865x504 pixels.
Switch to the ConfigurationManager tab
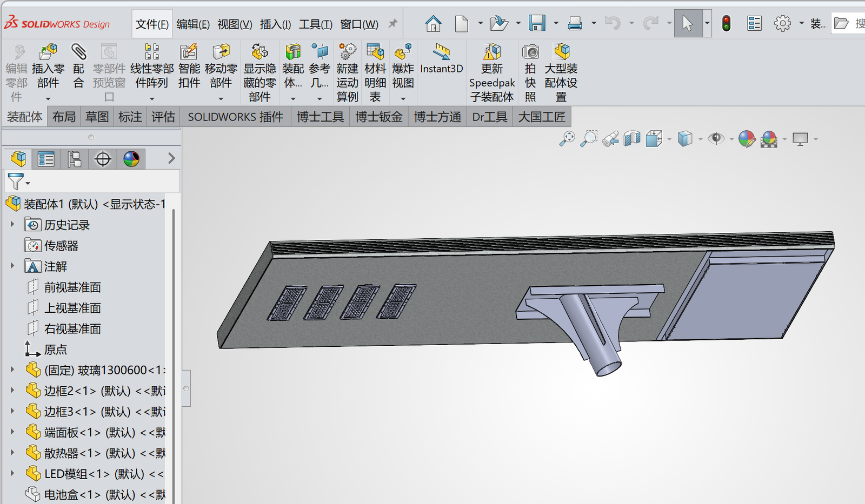74,159
